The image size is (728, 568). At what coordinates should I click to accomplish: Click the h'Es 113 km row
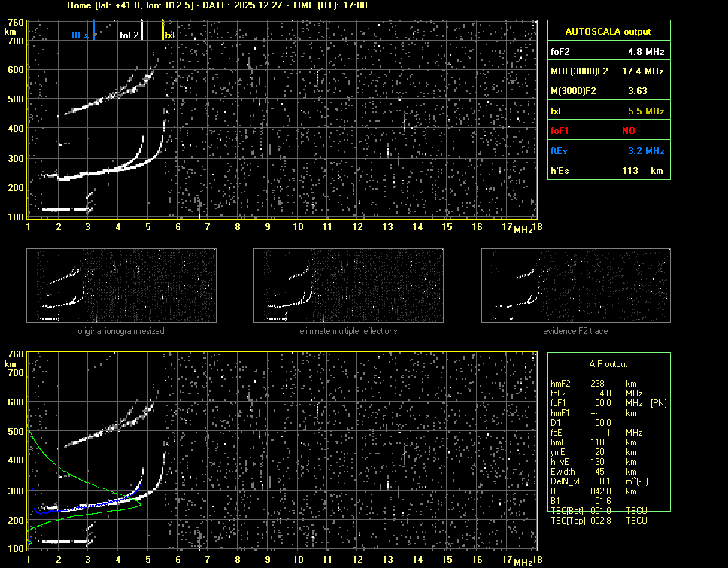click(608, 170)
